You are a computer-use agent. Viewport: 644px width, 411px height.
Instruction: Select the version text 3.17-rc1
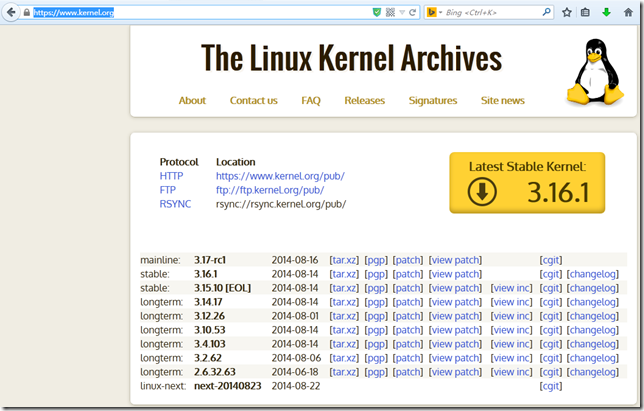pyautogui.click(x=210, y=260)
